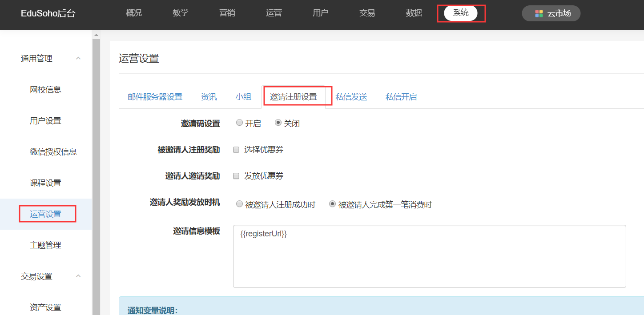Image resolution: width=644 pixels, height=315 pixels.
Task: Select 被邀请人完成第一笔消费时 radio option
Action: 333,204
